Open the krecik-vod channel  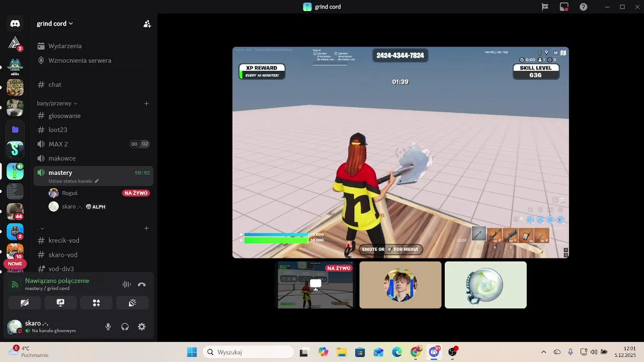(x=63, y=240)
